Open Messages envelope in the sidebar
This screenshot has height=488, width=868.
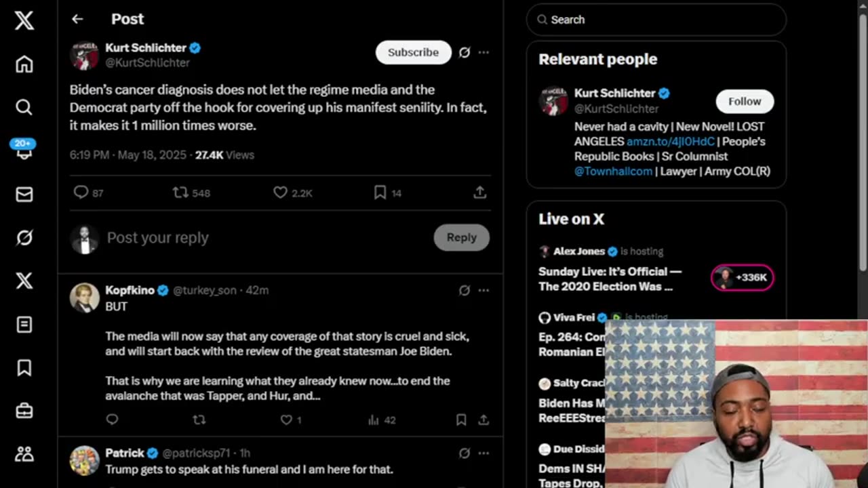point(24,195)
